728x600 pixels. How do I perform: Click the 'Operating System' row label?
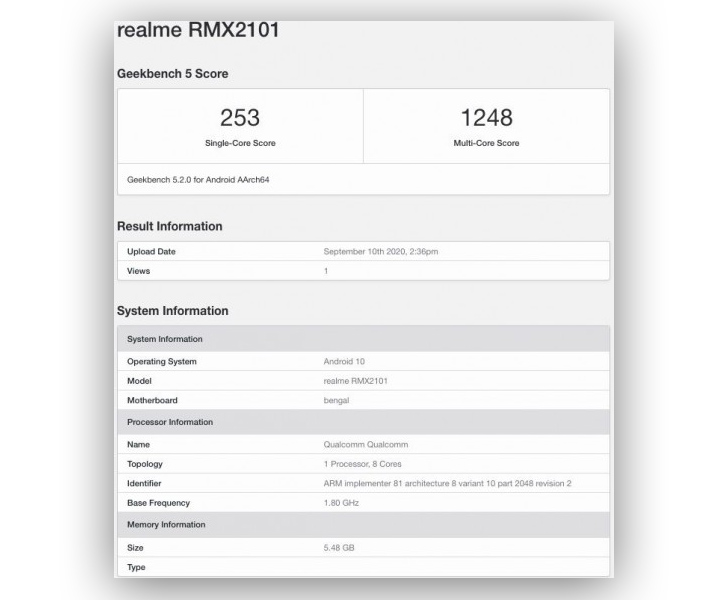162,362
